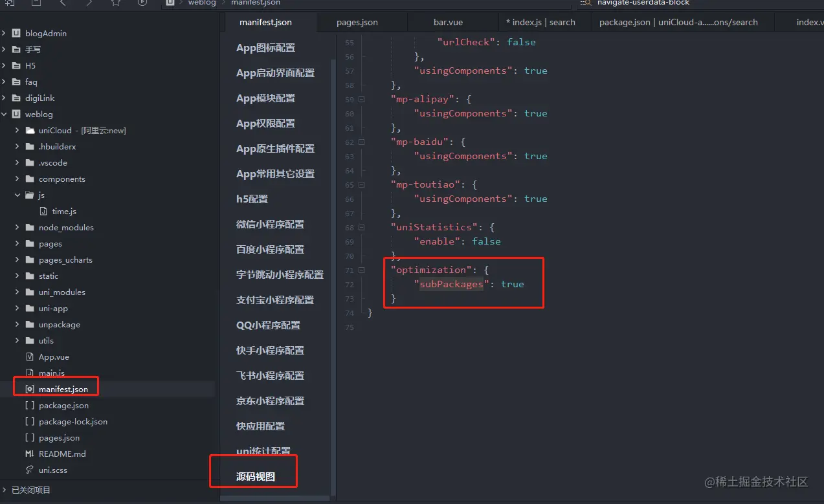The width and height of the screenshot is (824, 504).
Task: Select App图标配置 in manifest sidebar
Action: 265,48
